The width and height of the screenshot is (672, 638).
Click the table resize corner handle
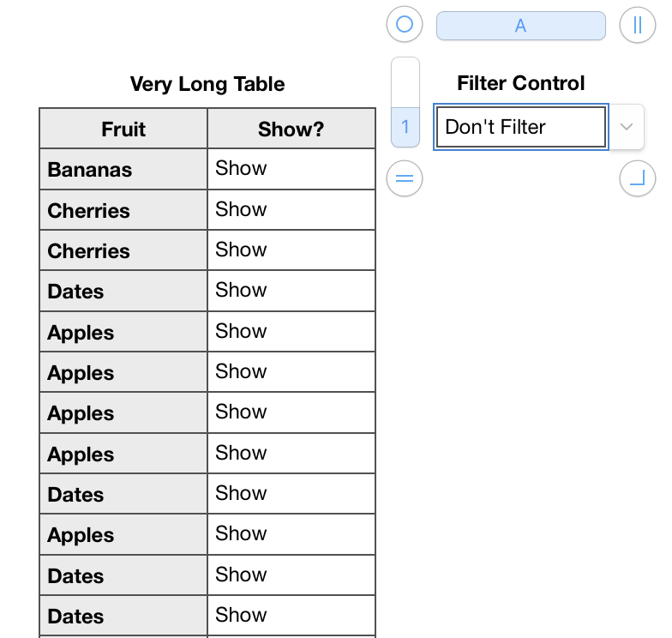point(636,178)
